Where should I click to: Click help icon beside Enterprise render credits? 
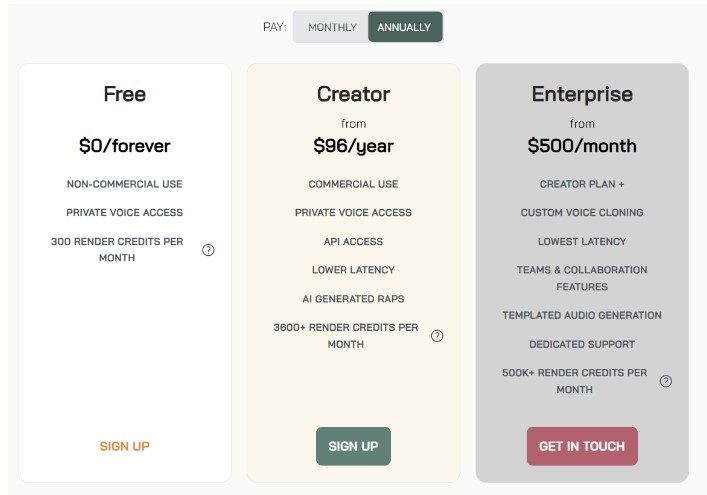click(x=666, y=381)
